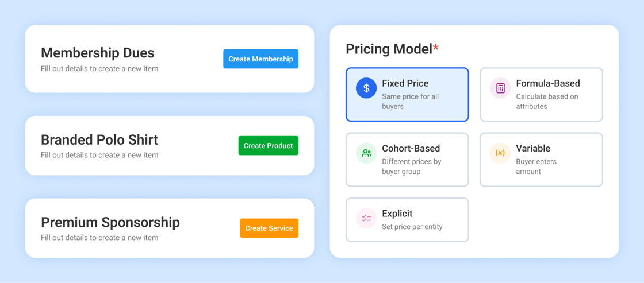Click the Premium Sponsorship title
This screenshot has width=644, height=283.
click(110, 223)
